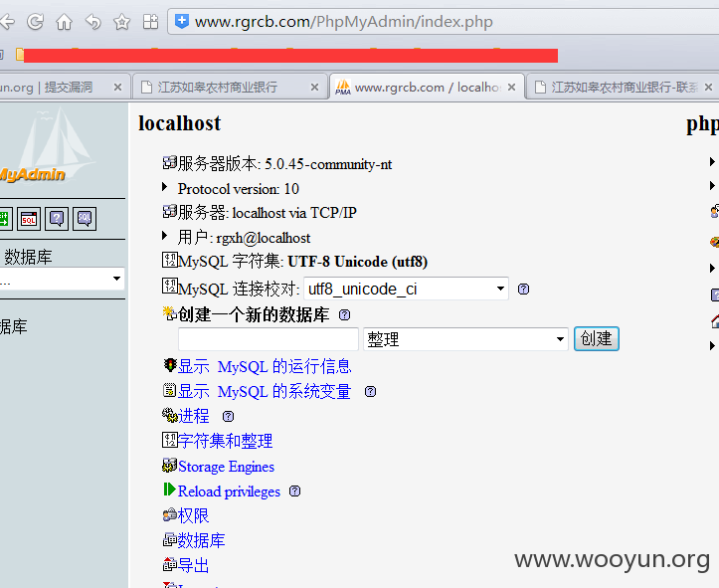Click the UTF-8 Unicode (utf8) text
The height and width of the screenshot is (588, 719).
[358, 262]
